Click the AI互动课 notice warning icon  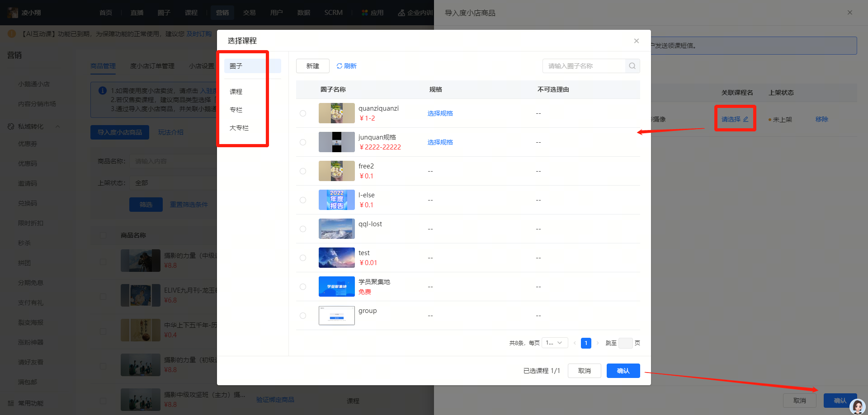[x=12, y=34]
